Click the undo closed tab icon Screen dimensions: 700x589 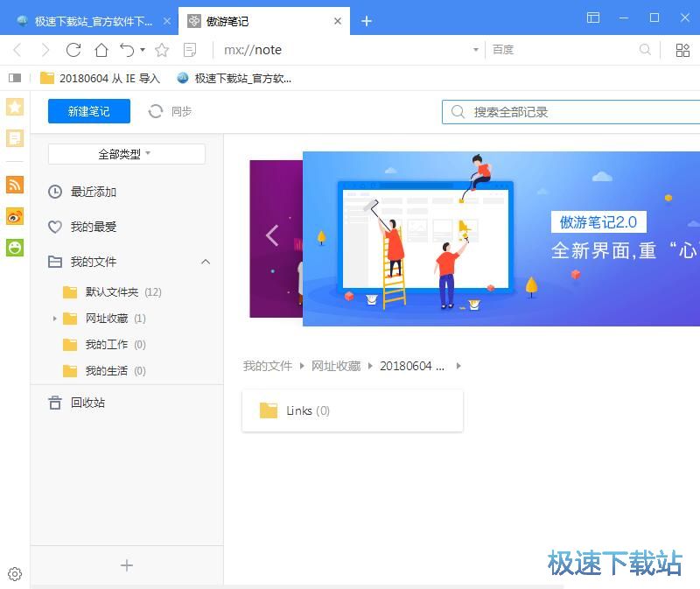pos(127,50)
